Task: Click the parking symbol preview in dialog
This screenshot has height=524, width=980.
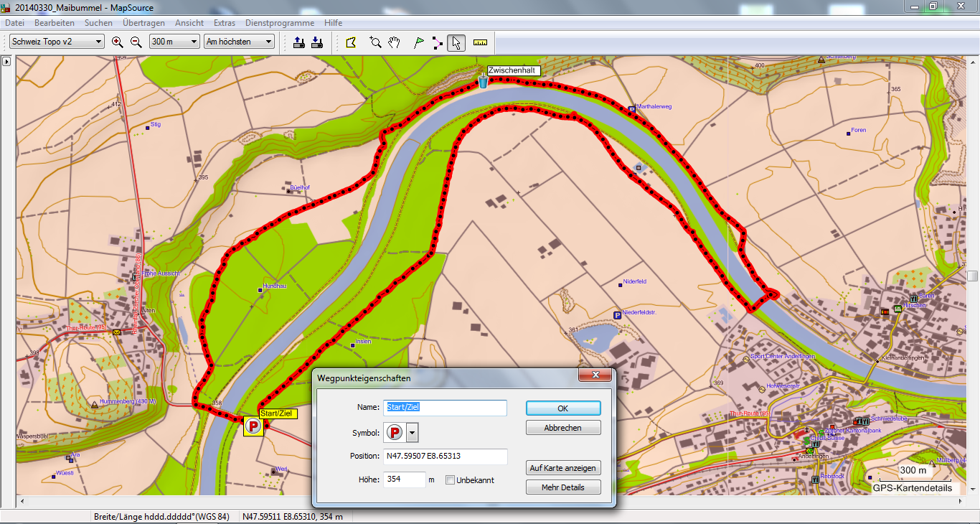Action: tap(395, 432)
